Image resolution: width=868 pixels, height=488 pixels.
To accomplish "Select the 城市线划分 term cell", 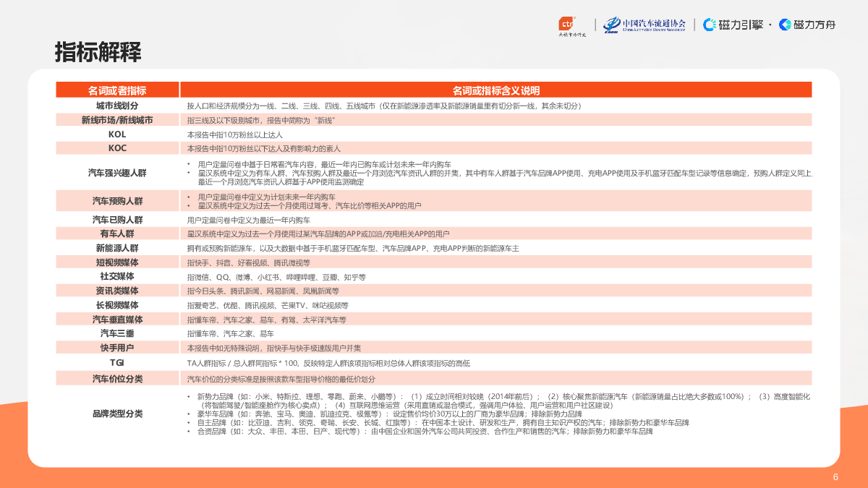I will [117, 106].
